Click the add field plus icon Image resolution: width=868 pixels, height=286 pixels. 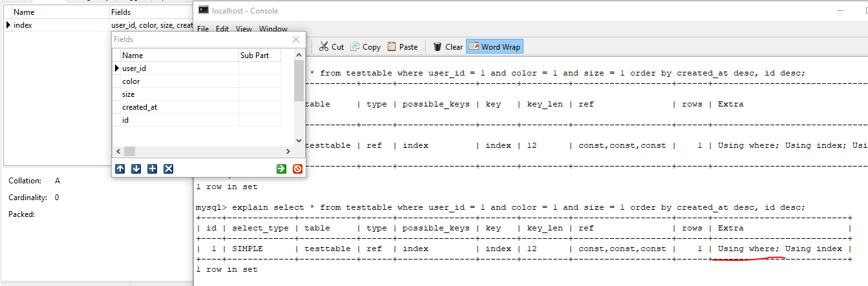point(152,169)
